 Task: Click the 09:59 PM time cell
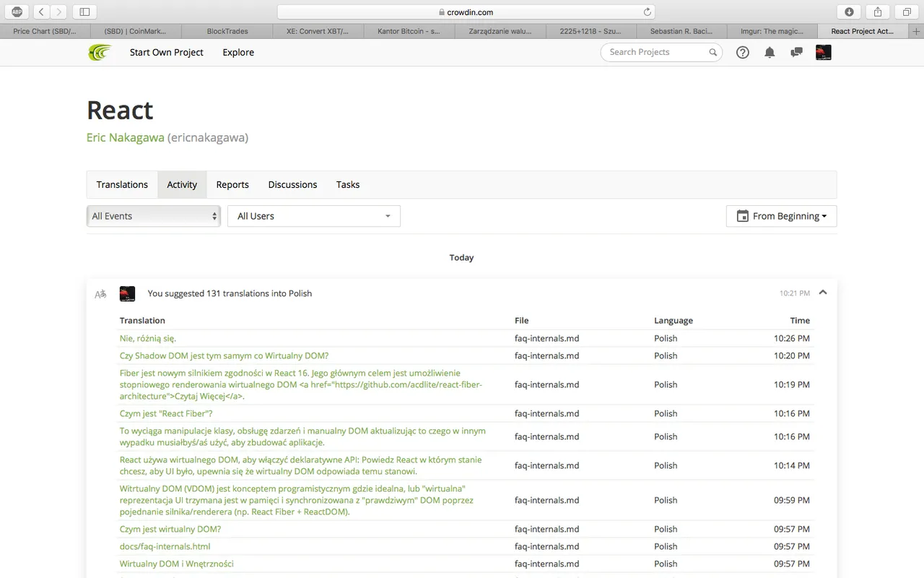click(792, 500)
